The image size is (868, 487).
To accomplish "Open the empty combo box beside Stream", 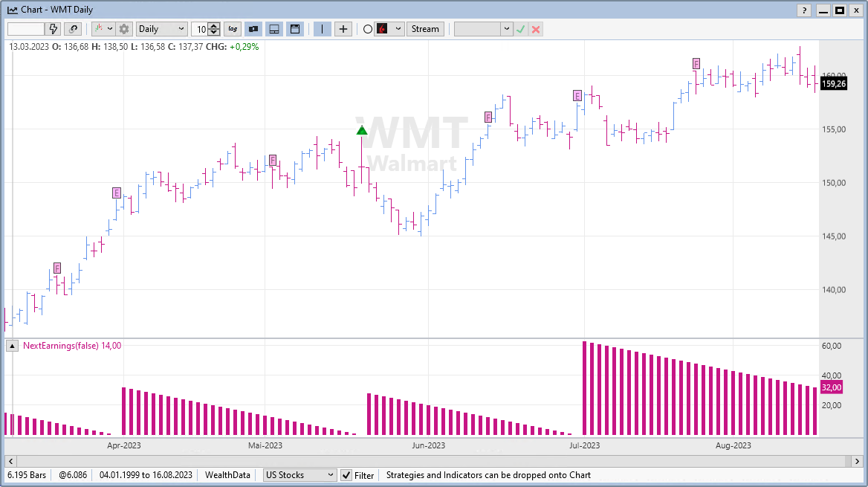I will pyautogui.click(x=484, y=29).
